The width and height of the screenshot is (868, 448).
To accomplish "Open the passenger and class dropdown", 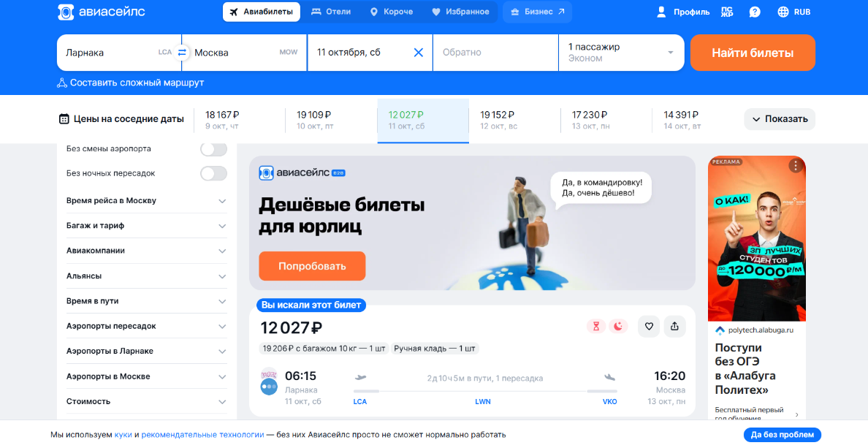I will click(621, 53).
